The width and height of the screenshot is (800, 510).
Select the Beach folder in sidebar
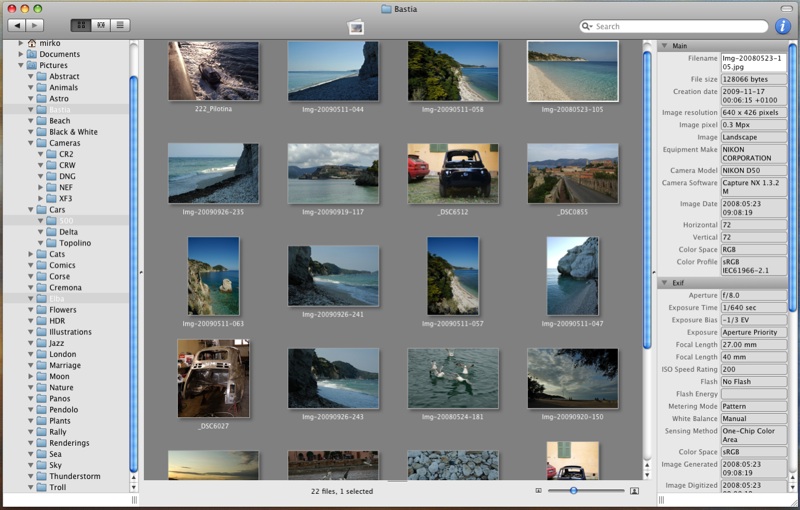[60, 121]
